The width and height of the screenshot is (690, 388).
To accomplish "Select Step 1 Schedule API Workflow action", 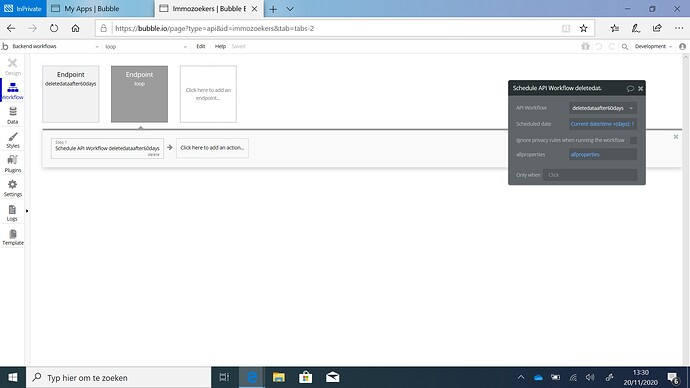I will [107, 148].
